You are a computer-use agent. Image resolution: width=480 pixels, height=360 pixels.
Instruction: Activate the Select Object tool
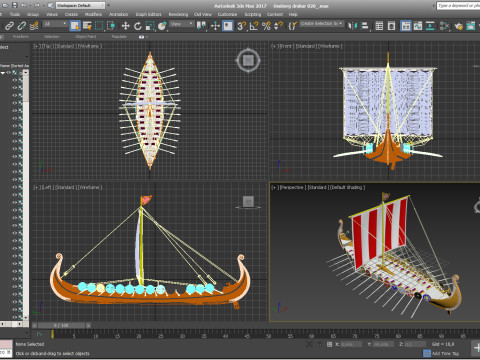(75, 26)
